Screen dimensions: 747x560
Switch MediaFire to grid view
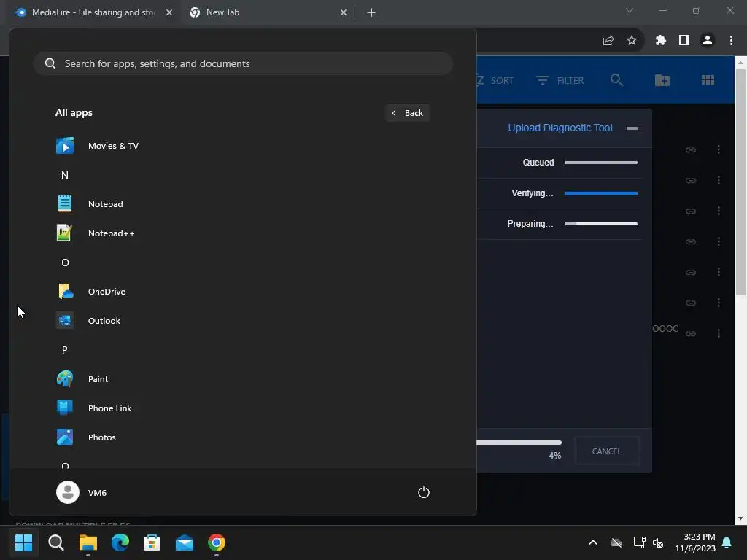coord(708,80)
